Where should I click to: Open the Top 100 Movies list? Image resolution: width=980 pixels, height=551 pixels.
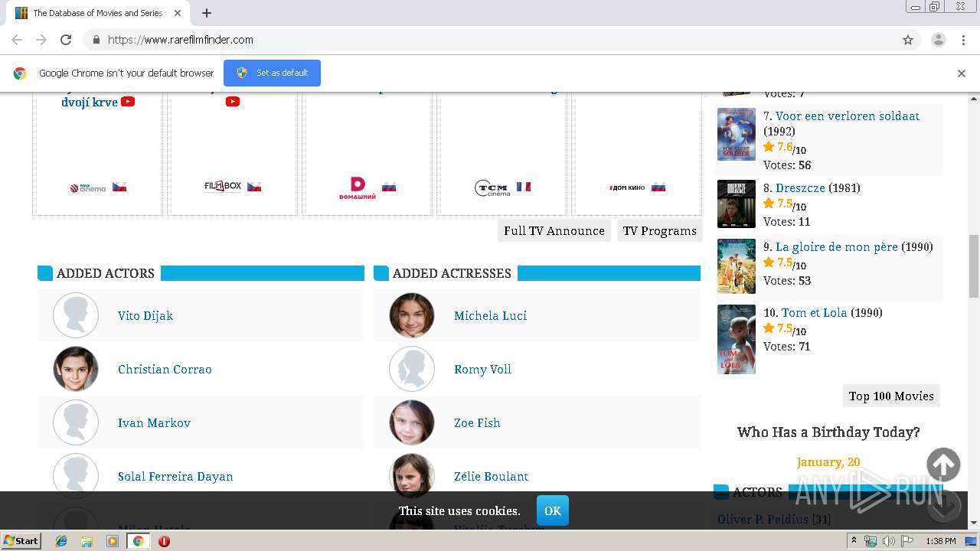891,396
